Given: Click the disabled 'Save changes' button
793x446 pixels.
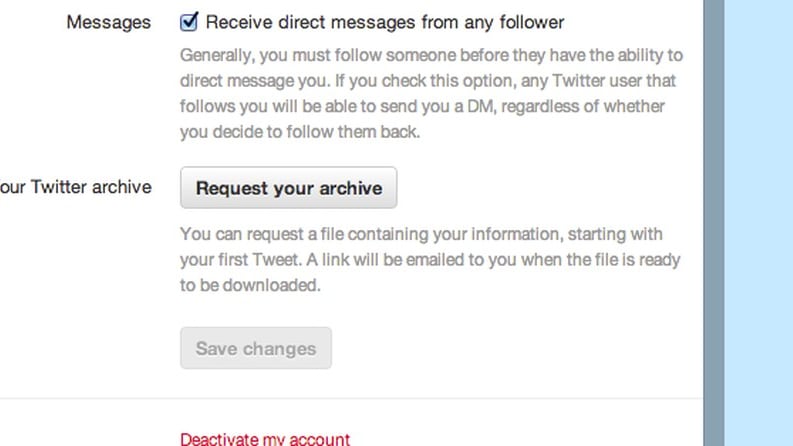Looking at the screenshot, I should tap(256, 348).
